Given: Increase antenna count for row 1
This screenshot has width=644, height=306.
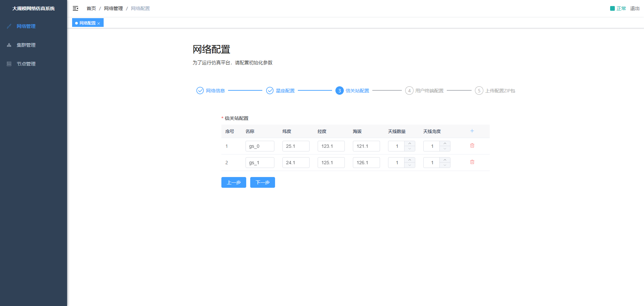Looking at the screenshot, I should pos(410,144).
